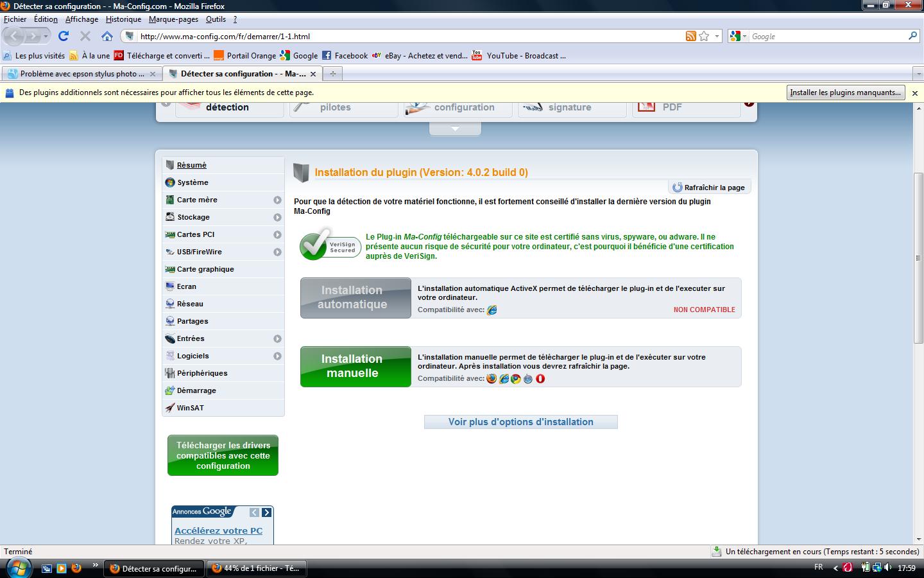Screen dimensions: 924x578
Task: Open media player quick launch icon
Action: tap(62, 568)
